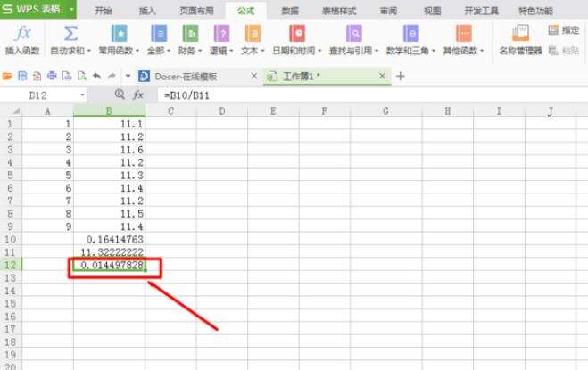This screenshot has width=588, height=370.
Task: Select column D header
Action: 222,111
